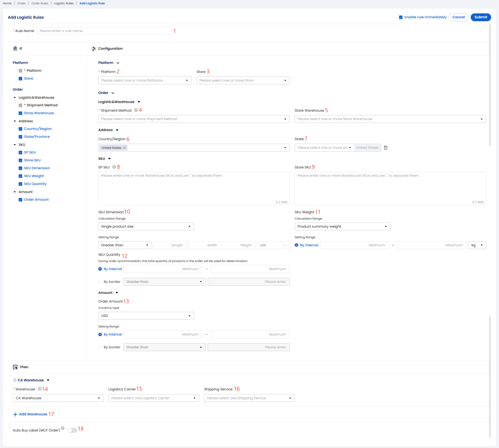Image resolution: width=499 pixels, height=448 pixels.
Task: Click the Shipment Method info icon
Action: click(x=136, y=110)
